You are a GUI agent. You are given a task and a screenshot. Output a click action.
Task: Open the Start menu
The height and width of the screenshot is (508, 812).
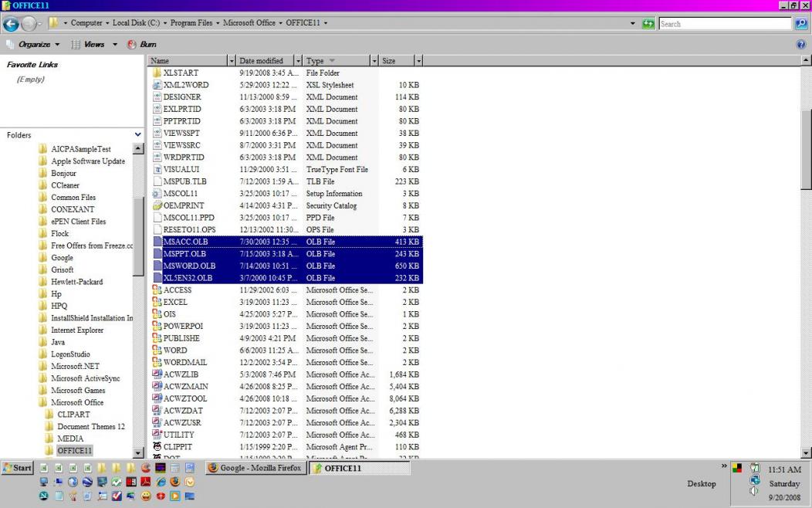pyautogui.click(x=18, y=468)
